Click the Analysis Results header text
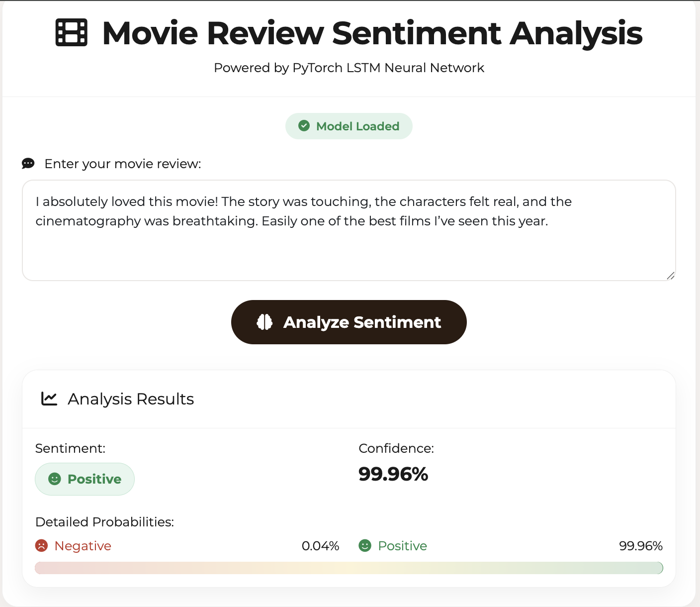Image resolution: width=700 pixels, height=607 pixels. [131, 399]
